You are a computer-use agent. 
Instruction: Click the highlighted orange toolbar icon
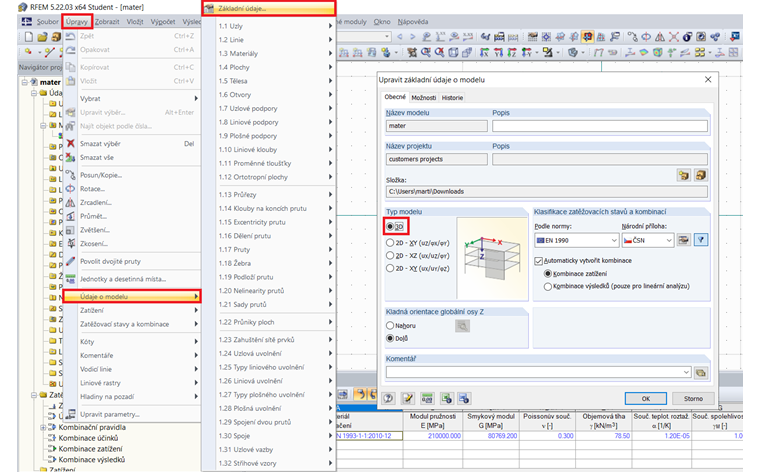pyautogui.click(x=587, y=37)
